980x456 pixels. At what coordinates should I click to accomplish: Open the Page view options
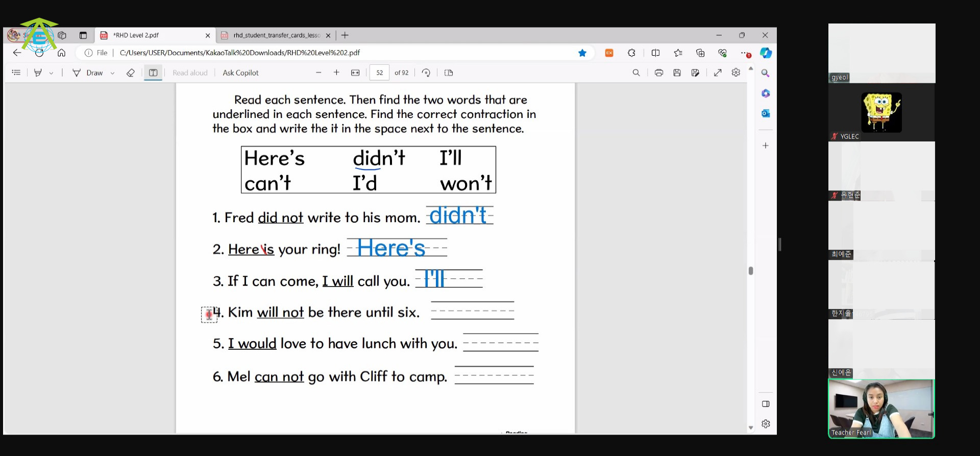[x=449, y=73]
